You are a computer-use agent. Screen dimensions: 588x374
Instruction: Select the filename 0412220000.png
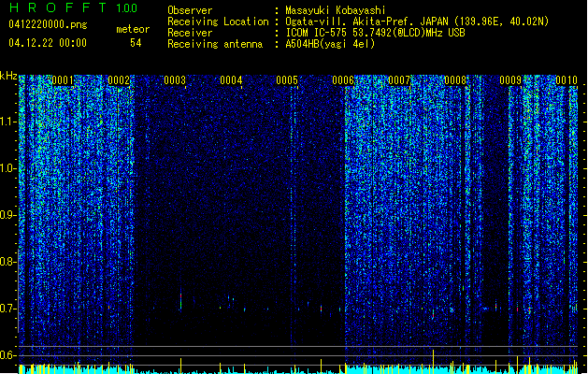point(48,24)
